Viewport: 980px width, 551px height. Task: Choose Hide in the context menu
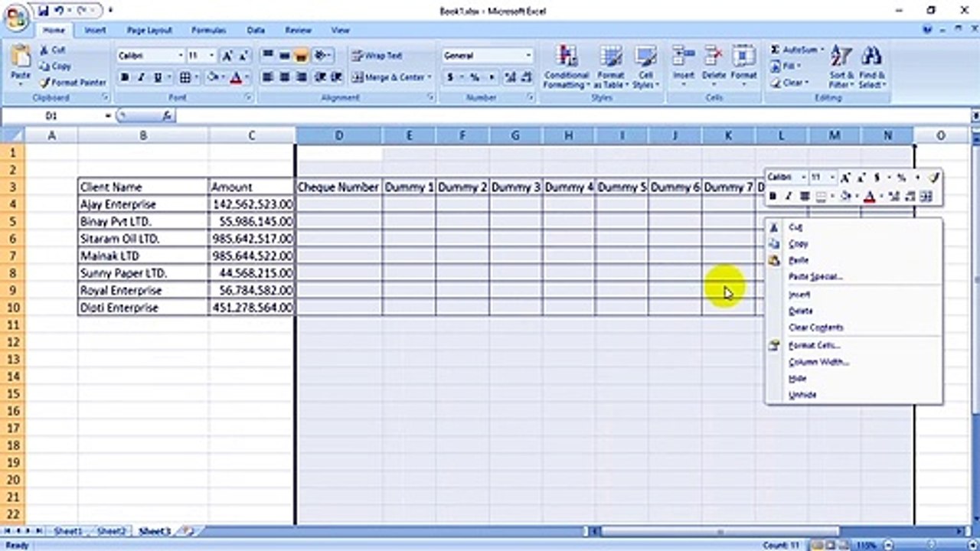pos(797,379)
